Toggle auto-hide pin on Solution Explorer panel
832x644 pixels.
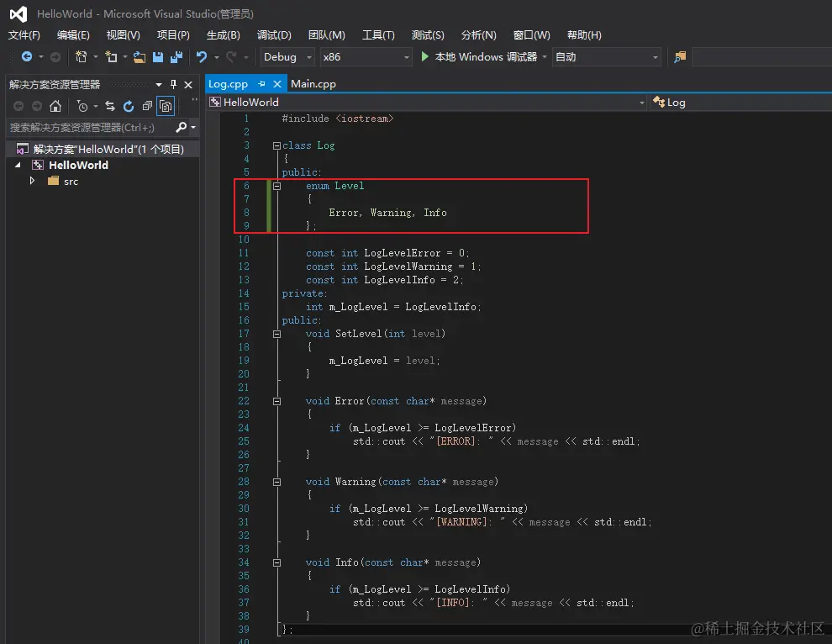click(174, 84)
